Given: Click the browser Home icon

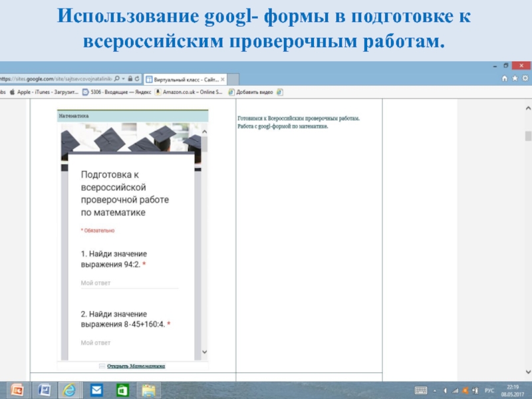Looking at the screenshot, I should (x=505, y=78).
